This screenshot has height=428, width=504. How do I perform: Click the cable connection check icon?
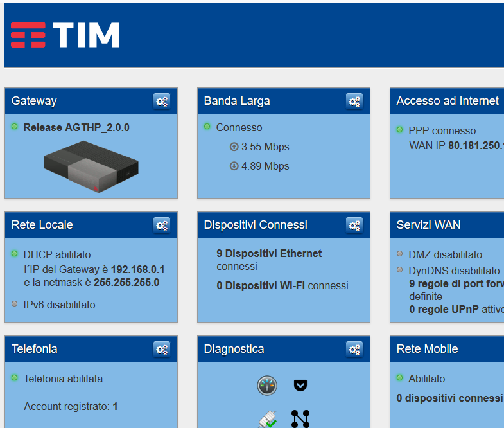(x=268, y=419)
